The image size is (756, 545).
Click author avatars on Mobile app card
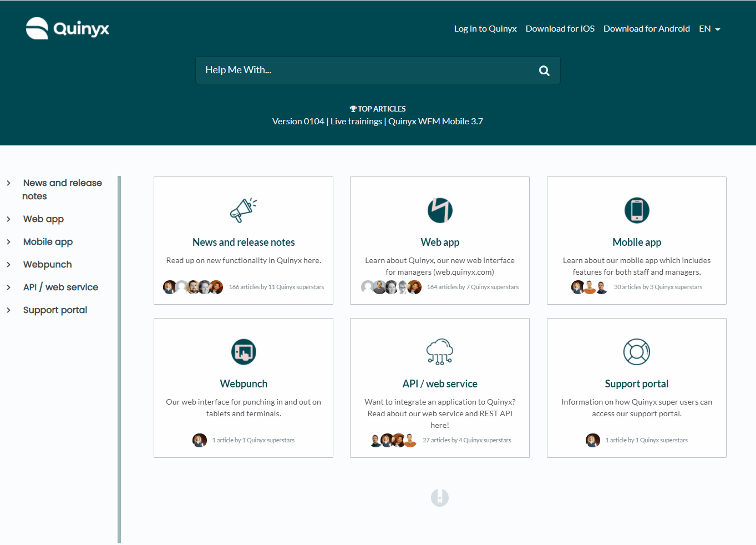(590, 287)
